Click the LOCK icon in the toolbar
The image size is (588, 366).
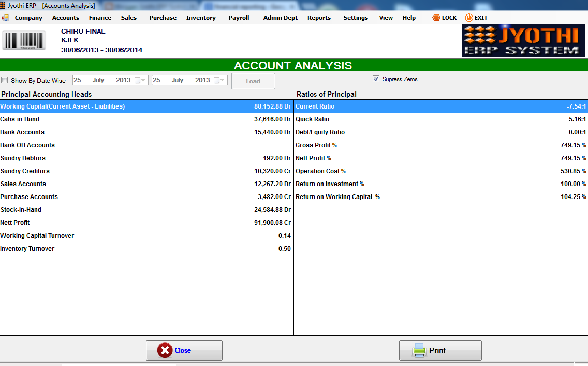[436, 17]
